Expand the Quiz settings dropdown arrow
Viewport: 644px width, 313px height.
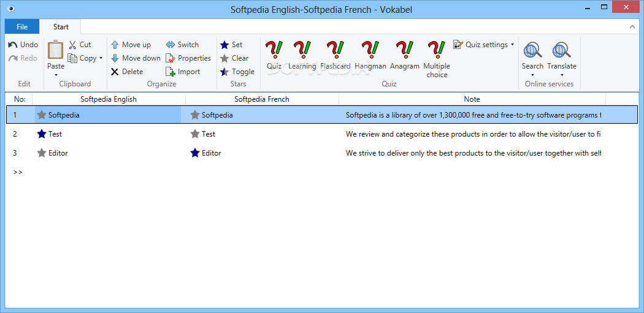click(512, 45)
